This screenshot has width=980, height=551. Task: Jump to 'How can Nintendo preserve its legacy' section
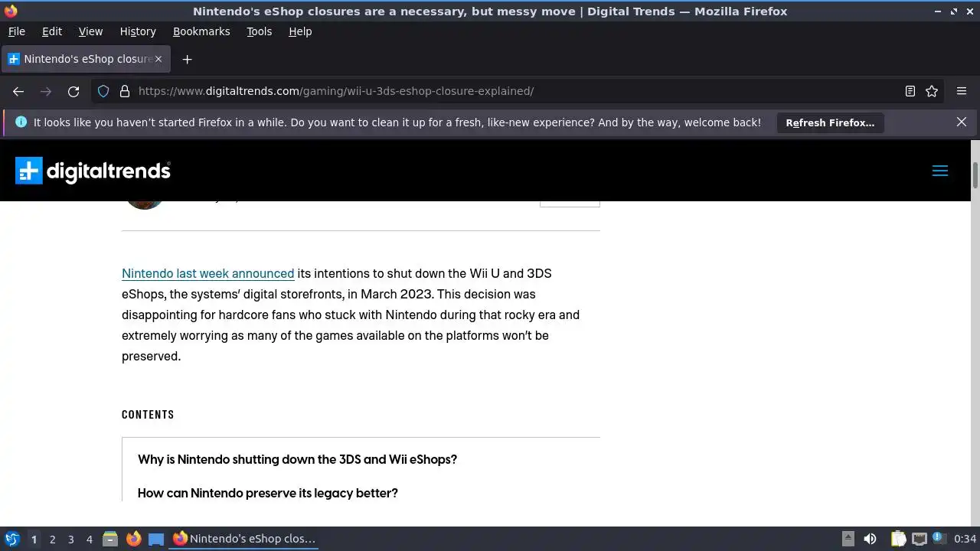268,493
